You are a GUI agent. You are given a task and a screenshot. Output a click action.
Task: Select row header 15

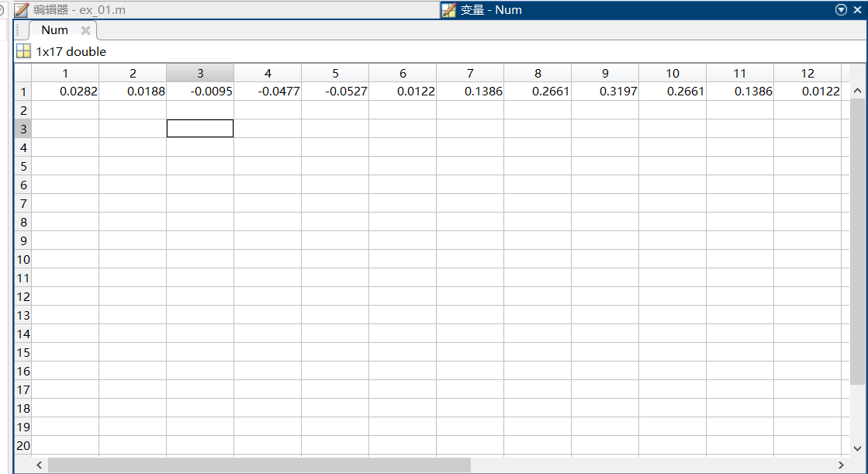(23, 352)
